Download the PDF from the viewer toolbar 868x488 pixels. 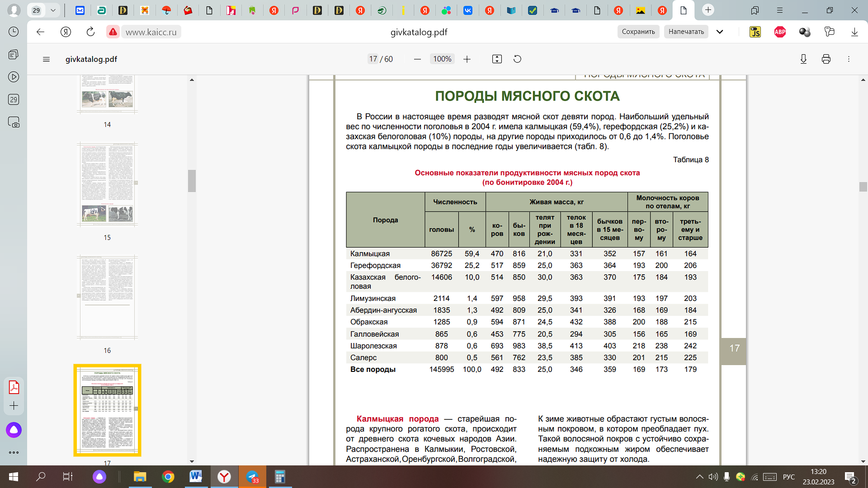click(803, 59)
